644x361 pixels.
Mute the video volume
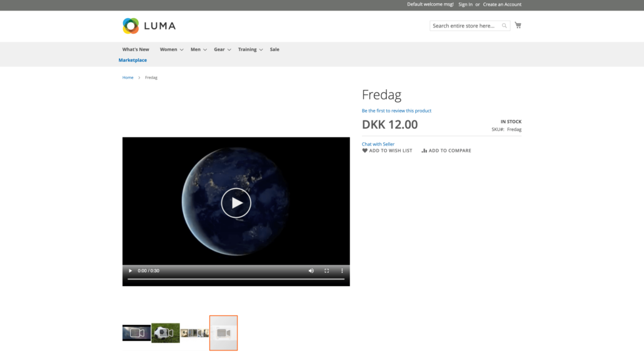click(x=311, y=271)
